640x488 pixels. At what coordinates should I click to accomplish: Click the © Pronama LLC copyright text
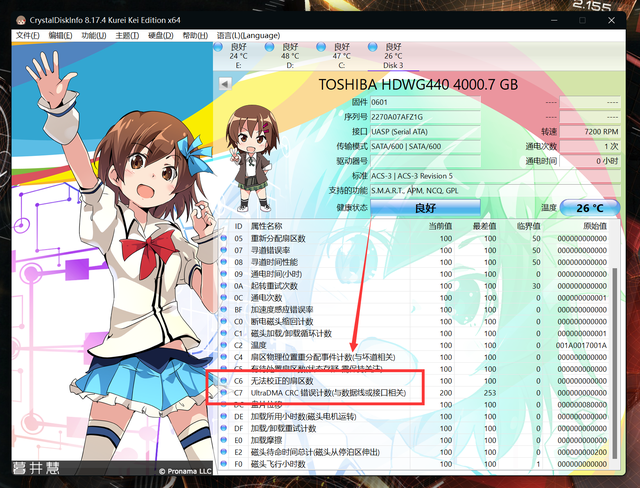185,471
